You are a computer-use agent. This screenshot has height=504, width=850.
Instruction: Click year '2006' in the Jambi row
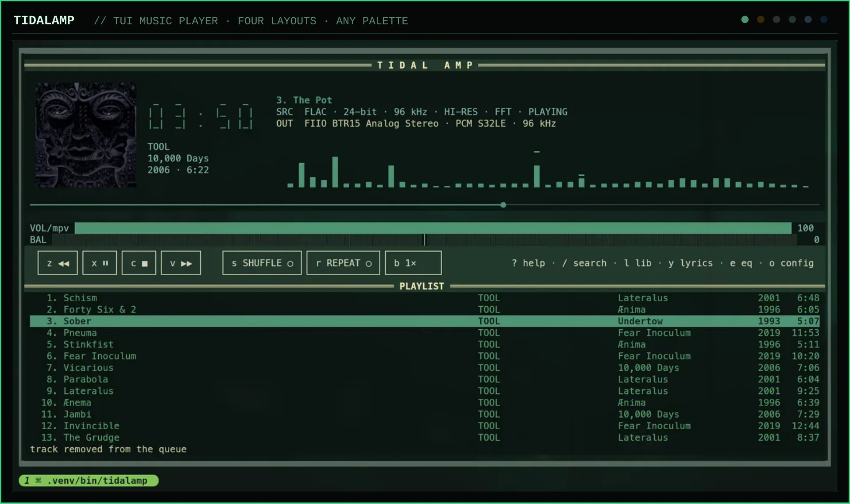tap(769, 414)
